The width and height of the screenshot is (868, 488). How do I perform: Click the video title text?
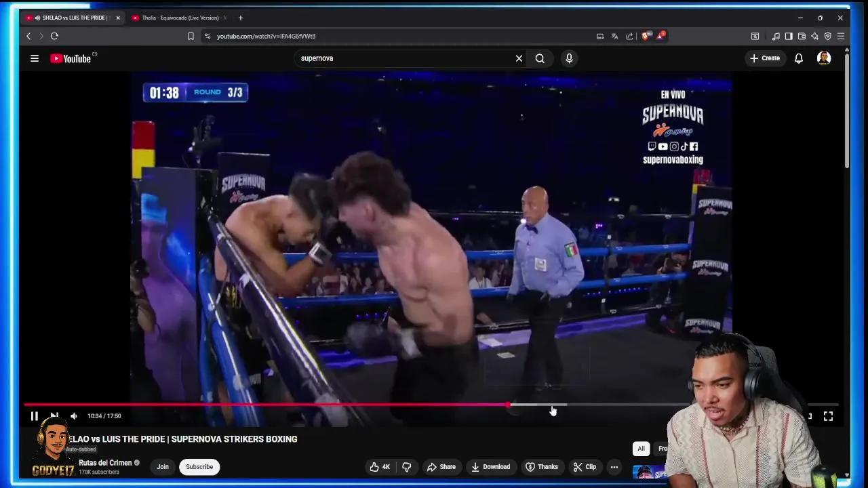[182, 439]
